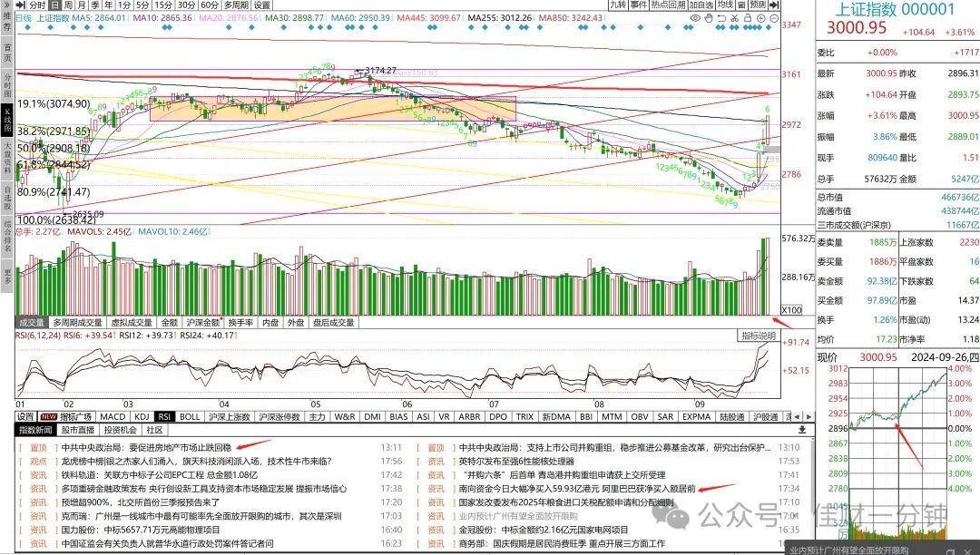Viewport: 980px width, 555px height.
Task: Open the 大盘资料 sidebar item
Action: (7, 159)
